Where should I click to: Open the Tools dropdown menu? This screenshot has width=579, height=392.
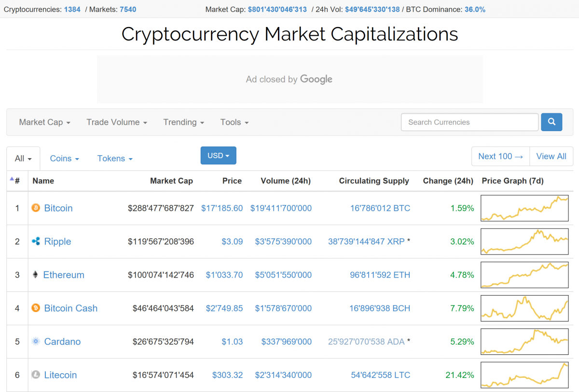tap(234, 122)
